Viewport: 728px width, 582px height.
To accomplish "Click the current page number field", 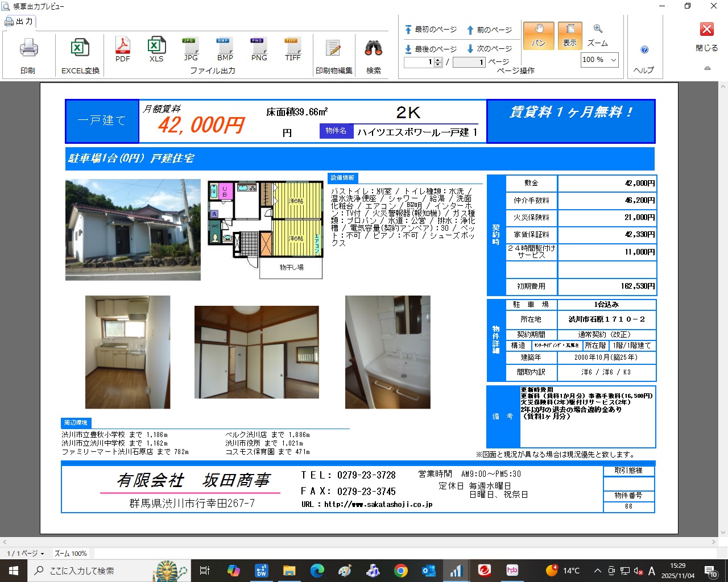I will (x=419, y=62).
